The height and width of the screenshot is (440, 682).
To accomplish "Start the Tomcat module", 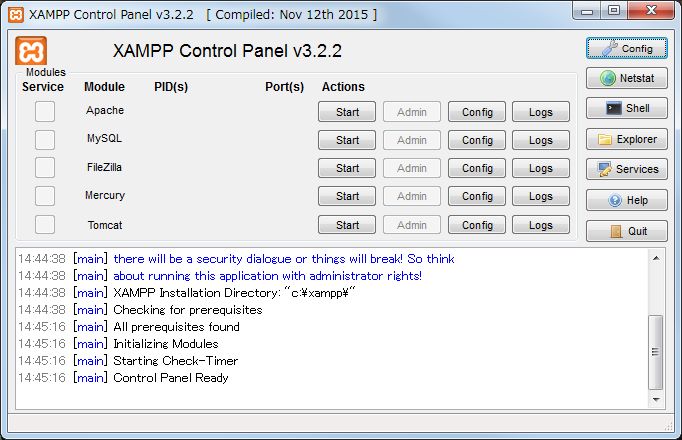I will click(x=347, y=225).
